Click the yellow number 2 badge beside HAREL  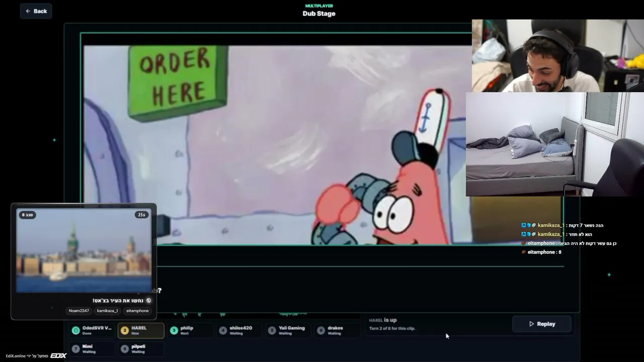pos(125,330)
